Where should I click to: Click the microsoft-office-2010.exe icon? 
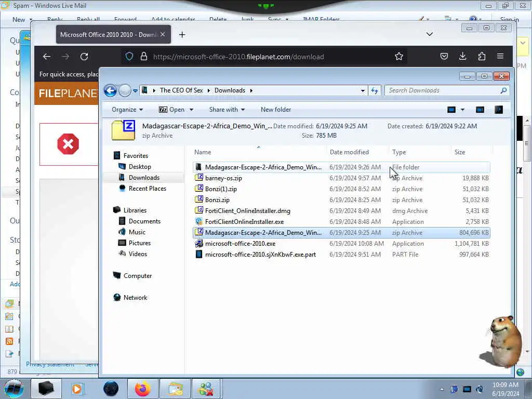click(x=199, y=243)
